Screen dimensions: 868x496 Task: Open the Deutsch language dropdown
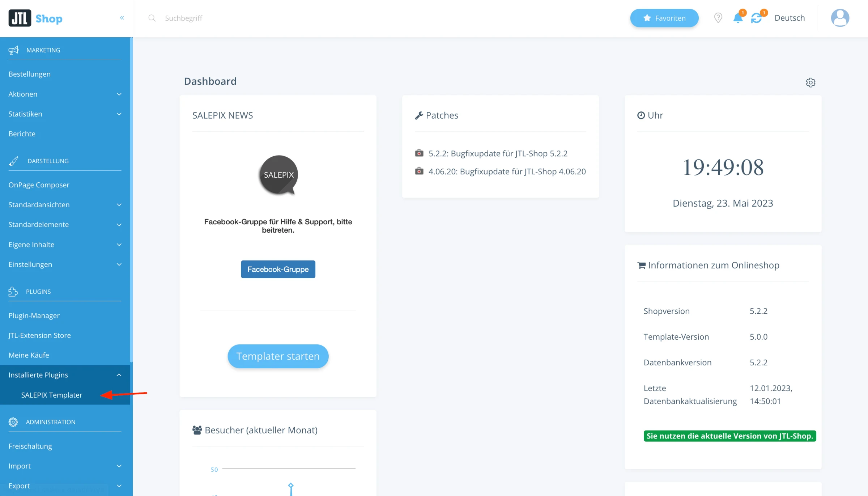point(790,18)
